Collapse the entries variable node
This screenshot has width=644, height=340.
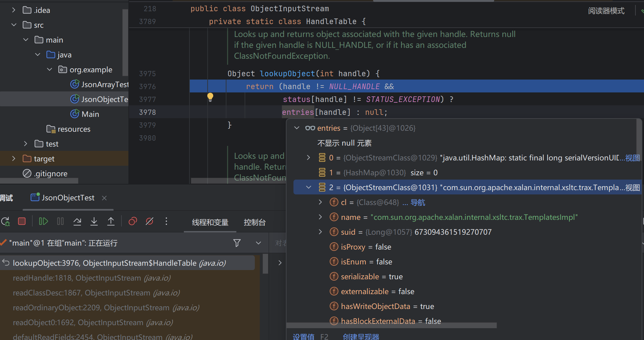[x=297, y=128]
